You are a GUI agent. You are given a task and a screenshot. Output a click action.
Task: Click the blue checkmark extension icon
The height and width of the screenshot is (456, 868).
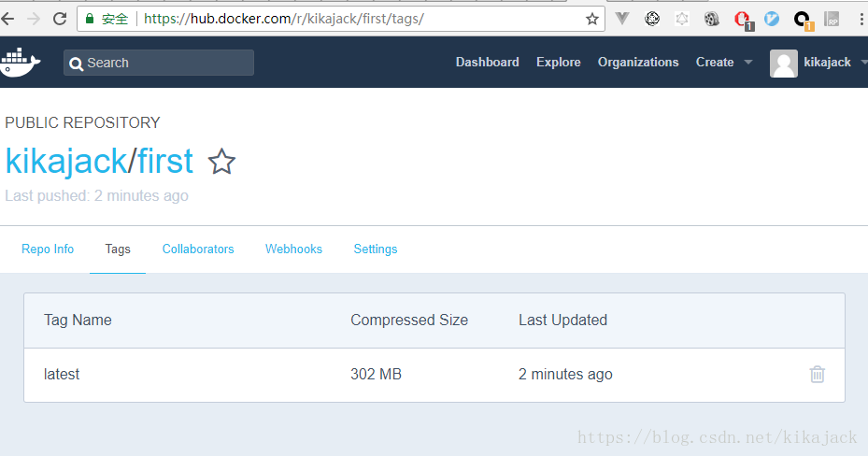click(772, 19)
